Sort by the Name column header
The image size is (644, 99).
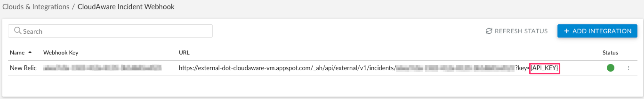coord(17,53)
